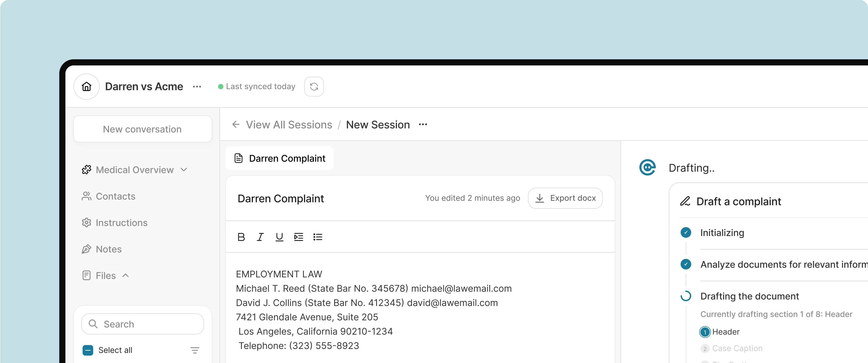Select step 1 Header badge
The image size is (868, 363).
point(705,332)
